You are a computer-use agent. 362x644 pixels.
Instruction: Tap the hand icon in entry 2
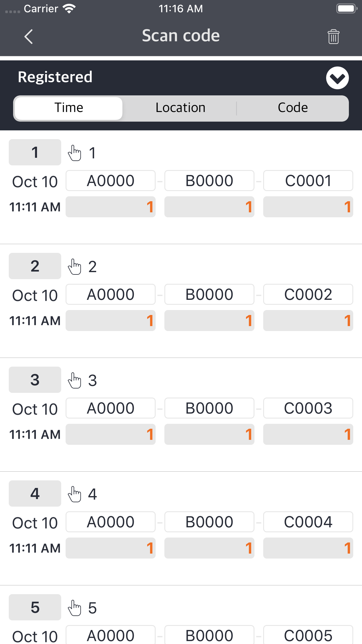(x=75, y=267)
